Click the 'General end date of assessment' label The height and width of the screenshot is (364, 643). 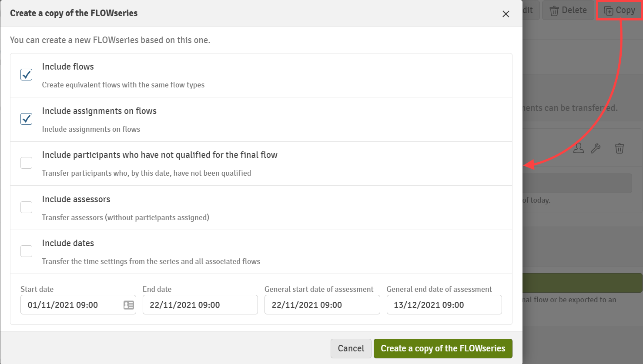tap(439, 289)
